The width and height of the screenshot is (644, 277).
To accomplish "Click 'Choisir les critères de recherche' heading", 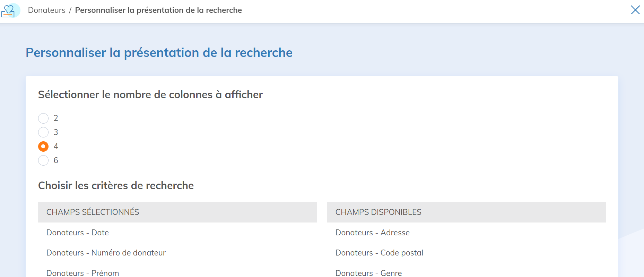I will [x=116, y=186].
